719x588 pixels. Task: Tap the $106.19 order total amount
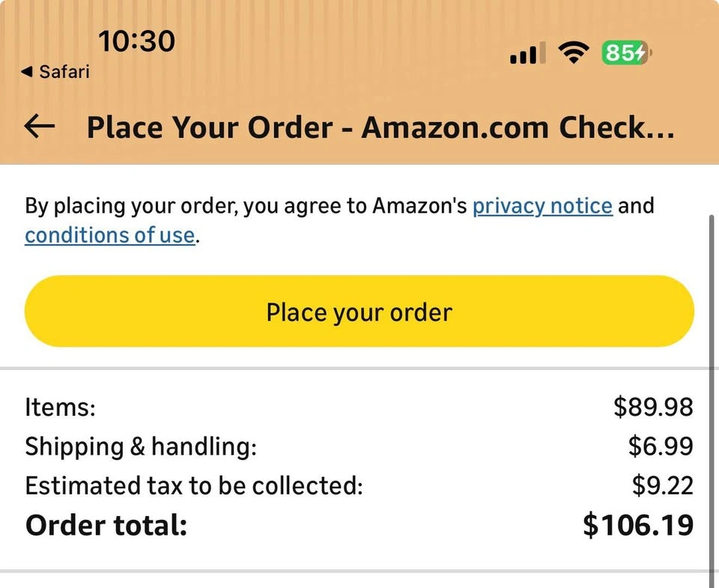tap(638, 525)
